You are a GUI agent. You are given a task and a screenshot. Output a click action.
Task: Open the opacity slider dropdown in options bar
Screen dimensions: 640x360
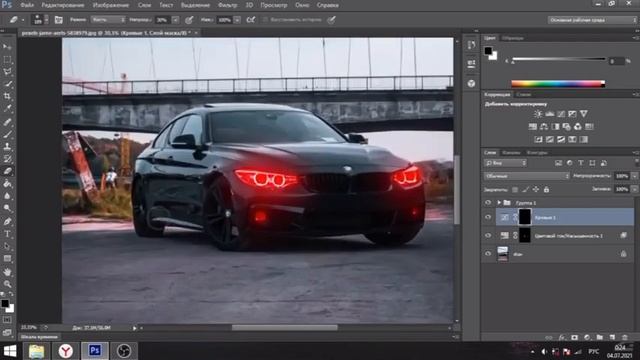[x=175, y=20]
